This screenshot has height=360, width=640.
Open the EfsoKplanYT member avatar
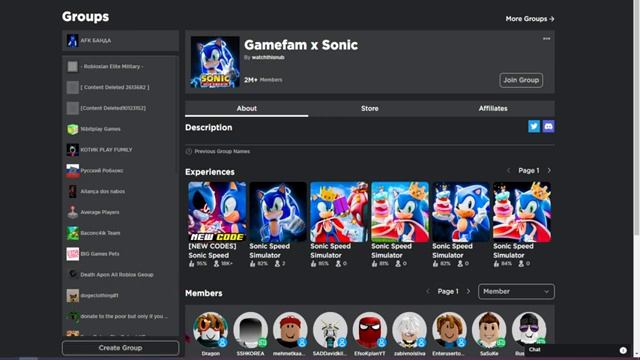tap(369, 329)
